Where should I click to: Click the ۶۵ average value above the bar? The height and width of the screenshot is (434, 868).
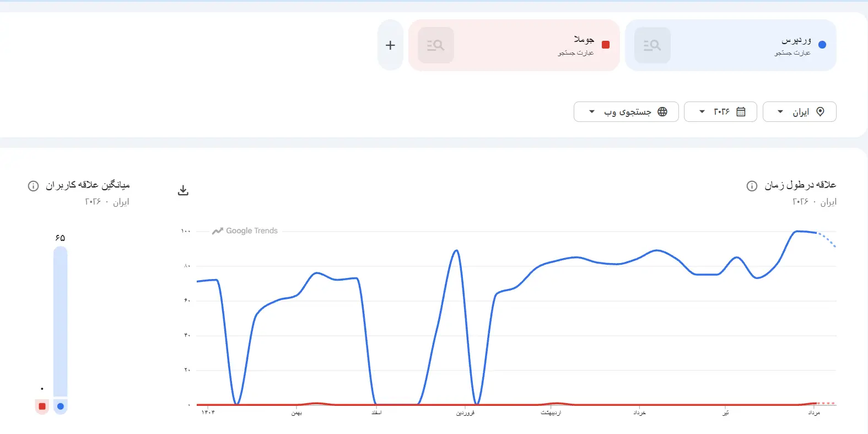[x=60, y=238]
